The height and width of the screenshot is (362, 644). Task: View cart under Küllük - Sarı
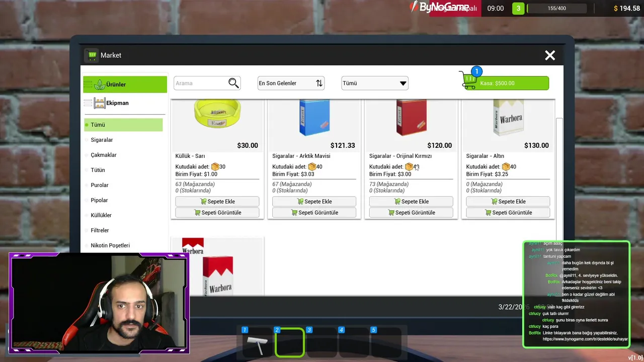coord(217,213)
